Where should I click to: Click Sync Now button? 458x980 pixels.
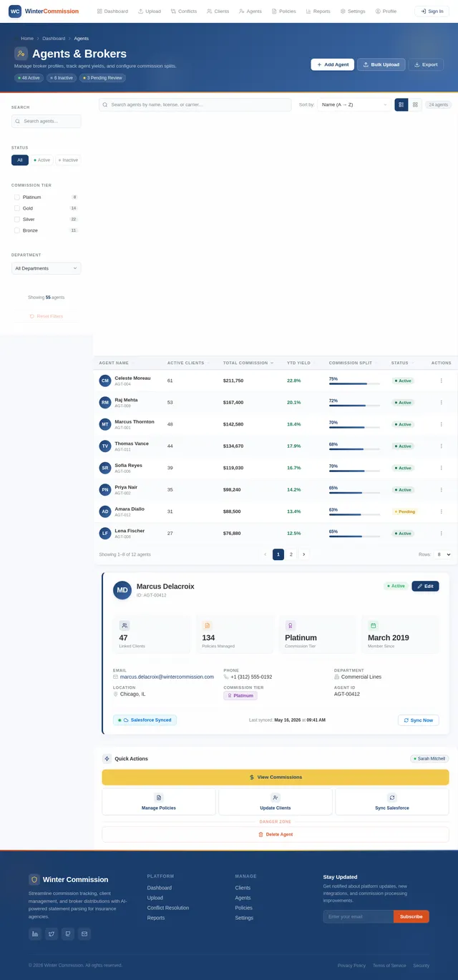[418, 720]
